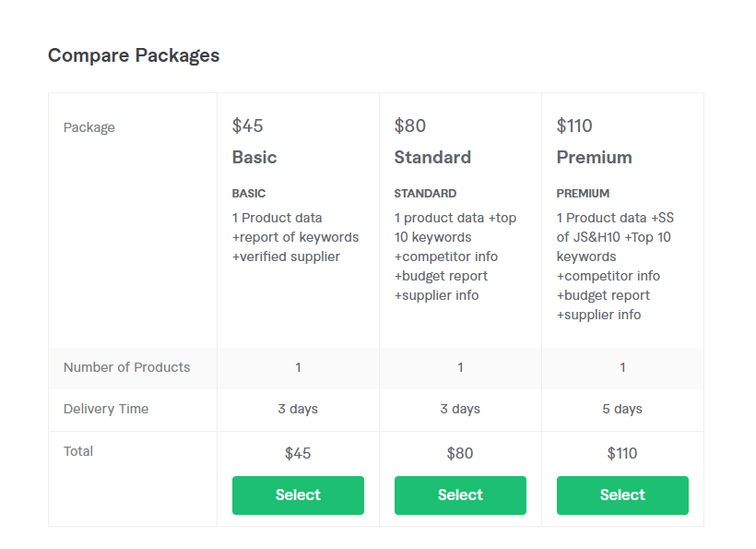This screenshot has height=549, width=756.
Task: Click the Total row label
Action: click(x=78, y=451)
